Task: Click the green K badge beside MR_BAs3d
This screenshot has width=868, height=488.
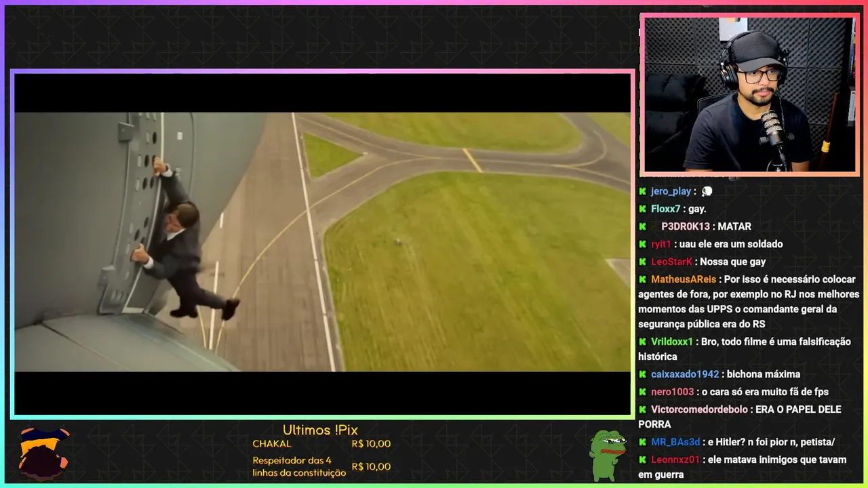Action: (x=642, y=442)
